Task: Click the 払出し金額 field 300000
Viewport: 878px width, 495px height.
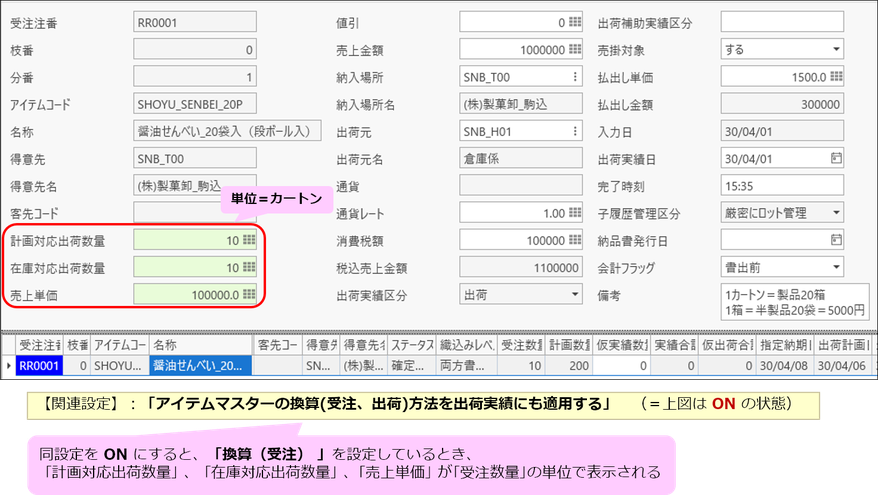Action: point(782,104)
